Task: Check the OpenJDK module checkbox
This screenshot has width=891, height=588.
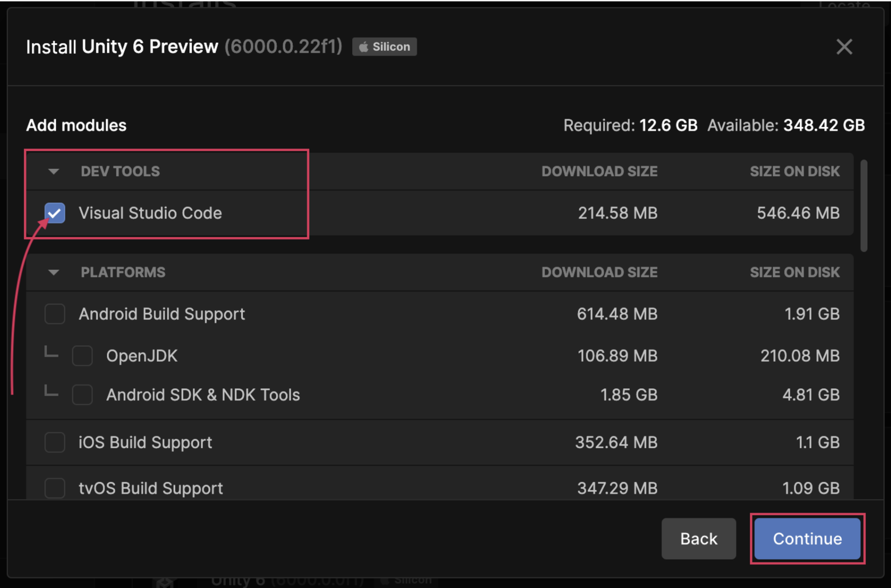Action: coord(82,356)
